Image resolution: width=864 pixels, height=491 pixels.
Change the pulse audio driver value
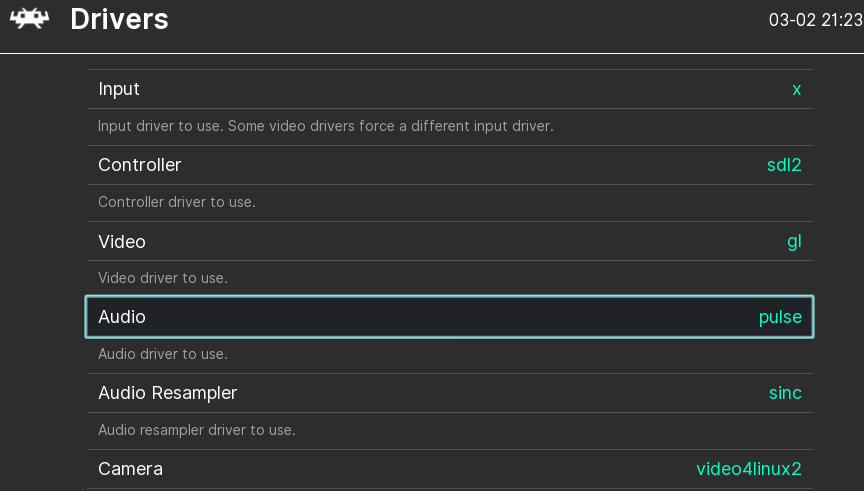tap(780, 317)
